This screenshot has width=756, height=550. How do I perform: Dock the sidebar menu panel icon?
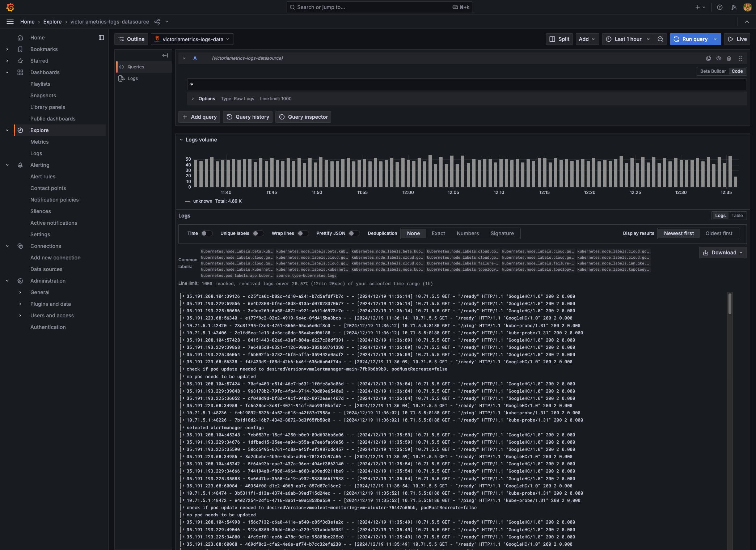point(101,38)
